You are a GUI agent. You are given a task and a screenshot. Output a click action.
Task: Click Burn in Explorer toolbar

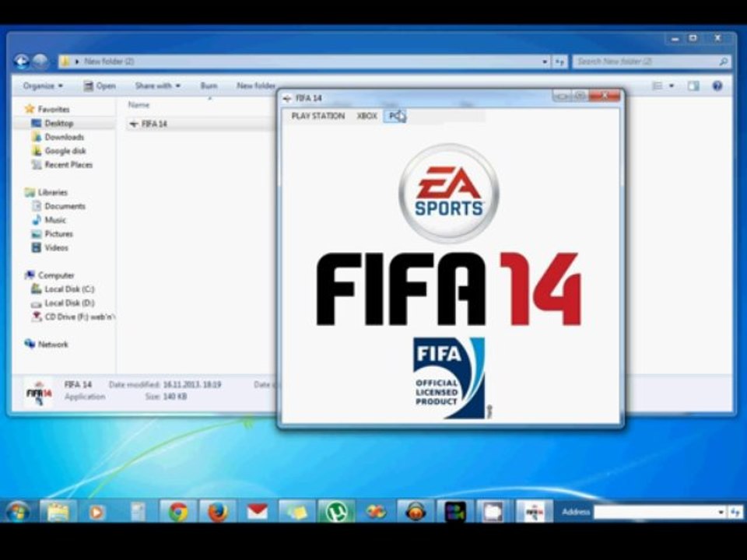pos(209,86)
